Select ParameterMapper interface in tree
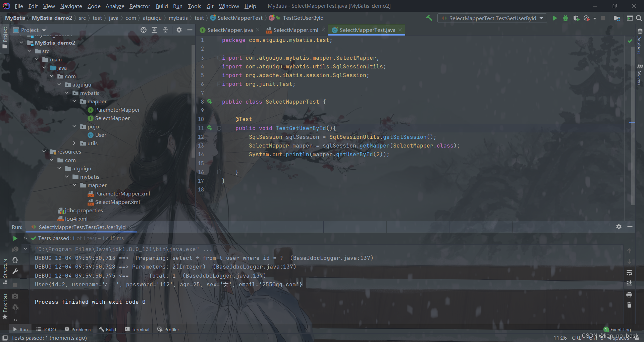644x342 pixels. pyautogui.click(x=114, y=110)
